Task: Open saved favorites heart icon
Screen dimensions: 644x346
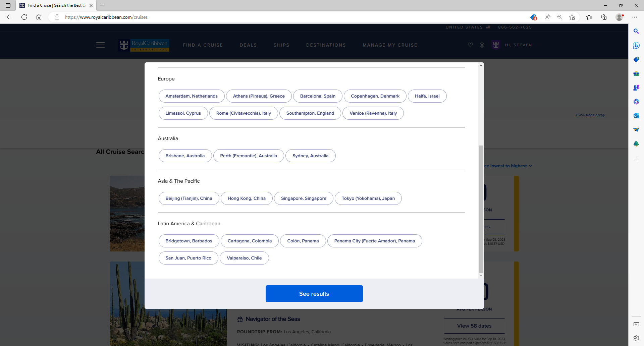Action: [470, 45]
